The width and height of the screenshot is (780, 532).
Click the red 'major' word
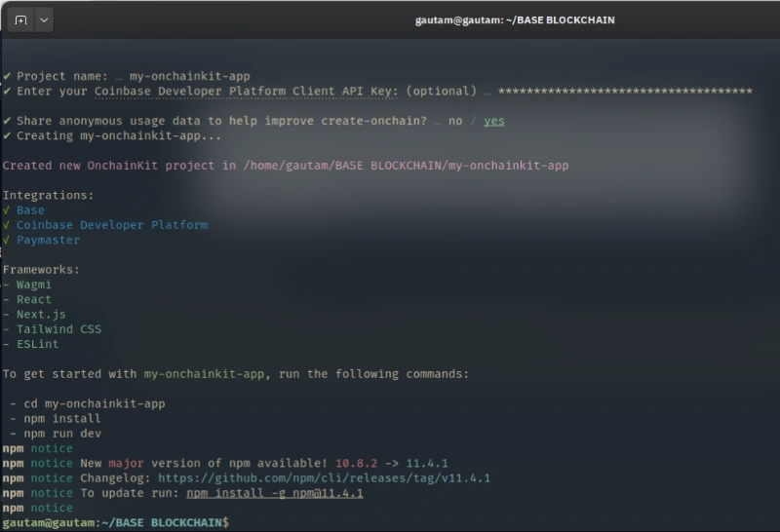point(127,464)
